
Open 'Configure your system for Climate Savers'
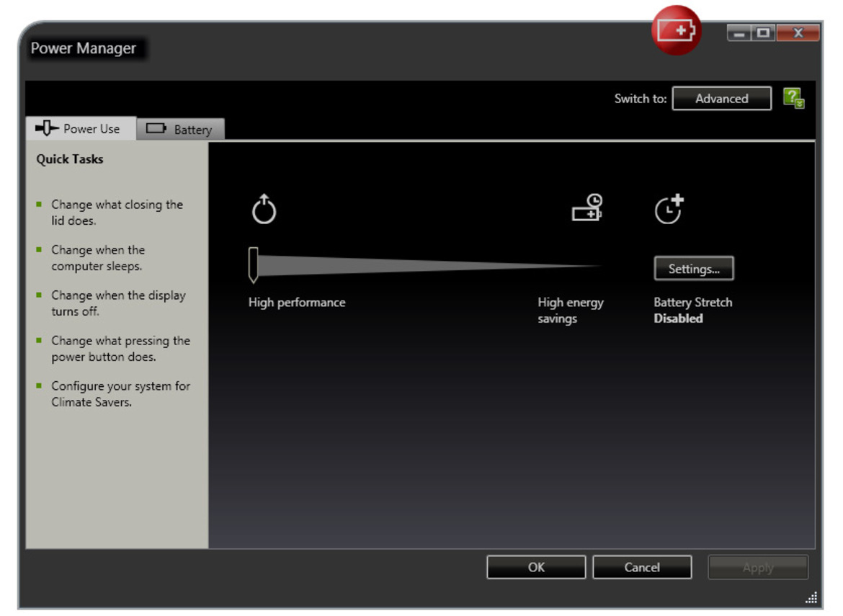[121, 394]
